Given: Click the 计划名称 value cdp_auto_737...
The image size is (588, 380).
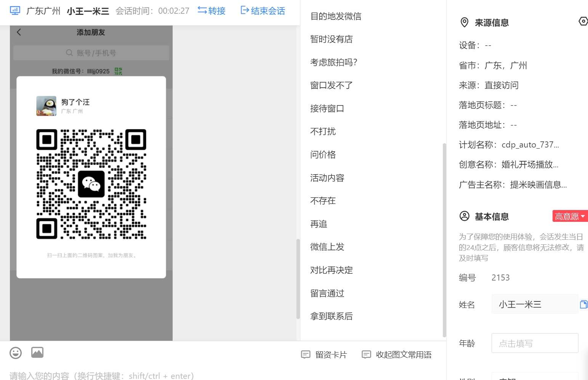Looking at the screenshot, I should [x=530, y=145].
